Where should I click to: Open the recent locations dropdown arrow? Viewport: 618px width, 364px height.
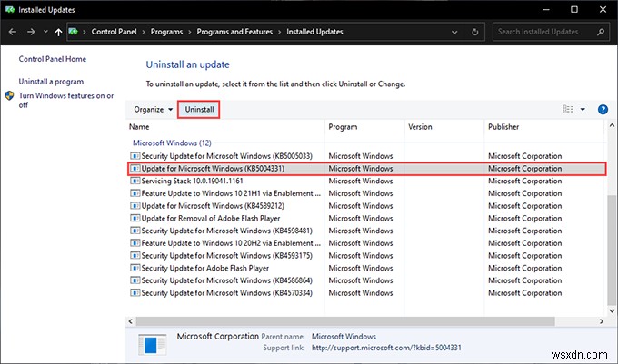click(x=45, y=32)
